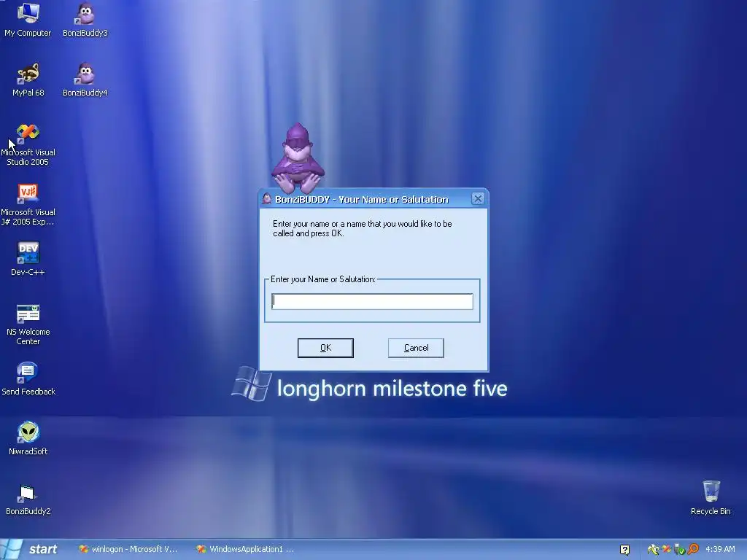The height and width of the screenshot is (560, 747).
Task: Confirm the name with OK button
Action: click(x=325, y=348)
